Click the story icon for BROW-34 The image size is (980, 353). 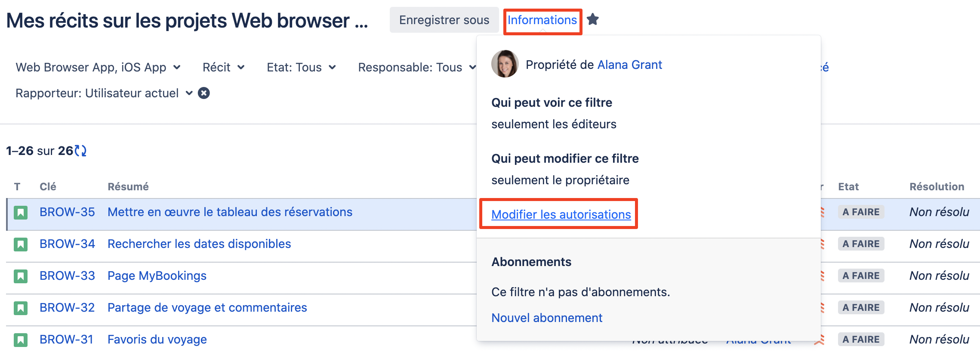pos(21,244)
